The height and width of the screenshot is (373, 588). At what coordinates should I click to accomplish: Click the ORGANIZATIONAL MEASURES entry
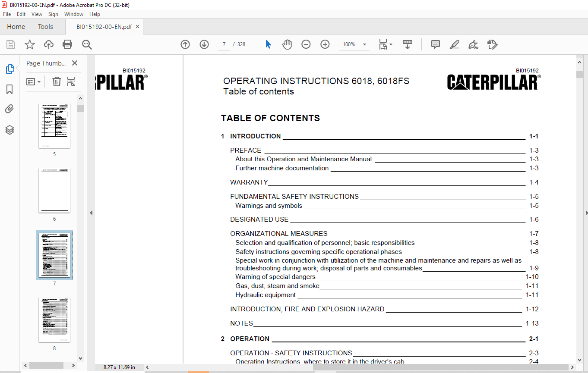pos(384,234)
